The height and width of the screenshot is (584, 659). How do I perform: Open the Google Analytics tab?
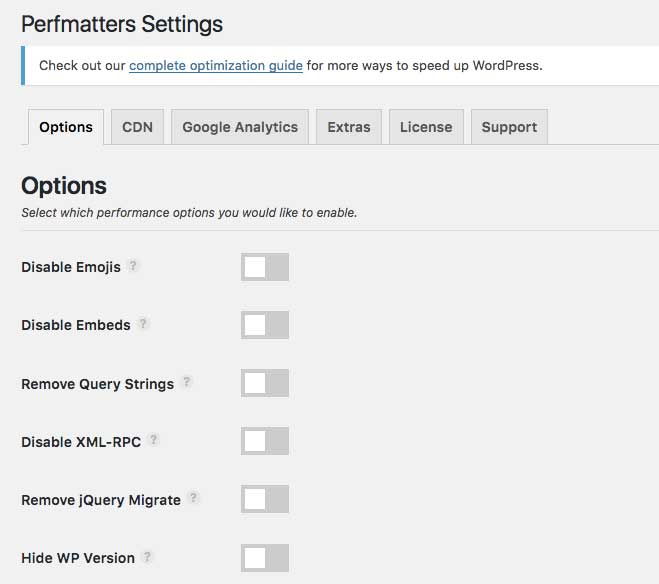240,127
